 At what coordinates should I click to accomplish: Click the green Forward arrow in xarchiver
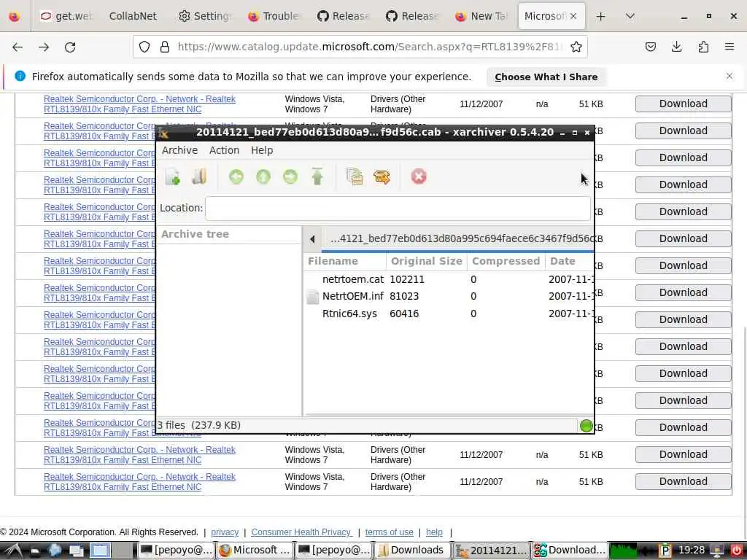click(290, 176)
